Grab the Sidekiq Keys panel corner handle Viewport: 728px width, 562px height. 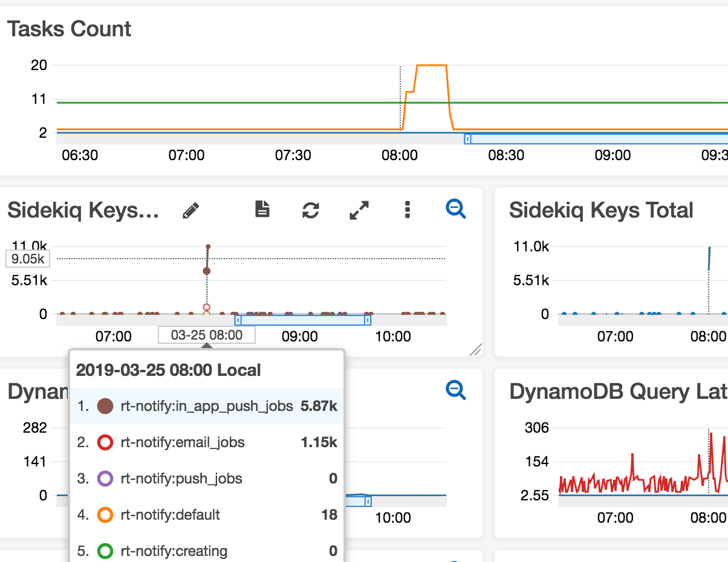476,349
